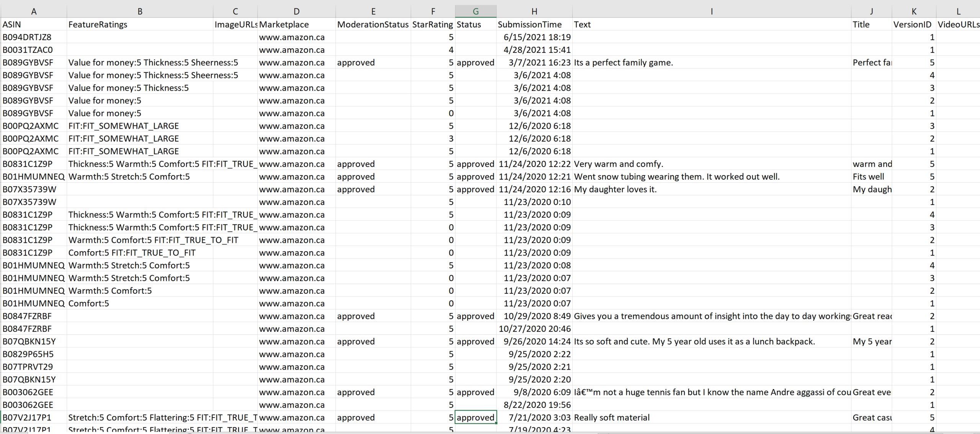Image resolution: width=980 pixels, height=434 pixels.
Task: Select 'Warmth:5 Comfort:5 FIT:FIT_TRUE_TO_FIT' cell
Action: click(140, 240)
